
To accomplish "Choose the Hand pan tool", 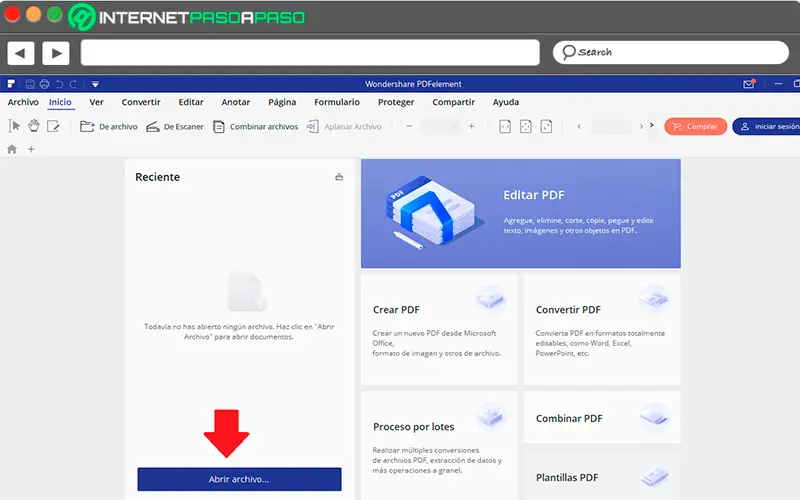I will tap(34, 126).
